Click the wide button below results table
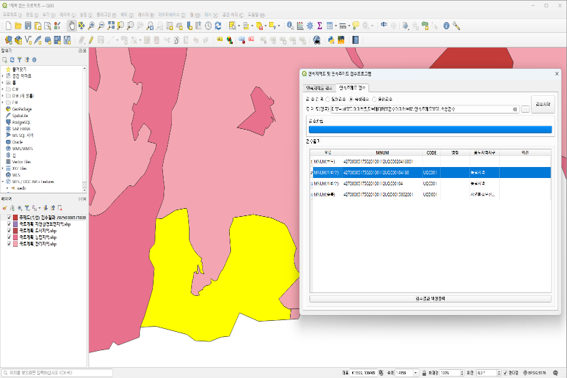Screen dimensions: 567x378 click(x=430, y=299)
